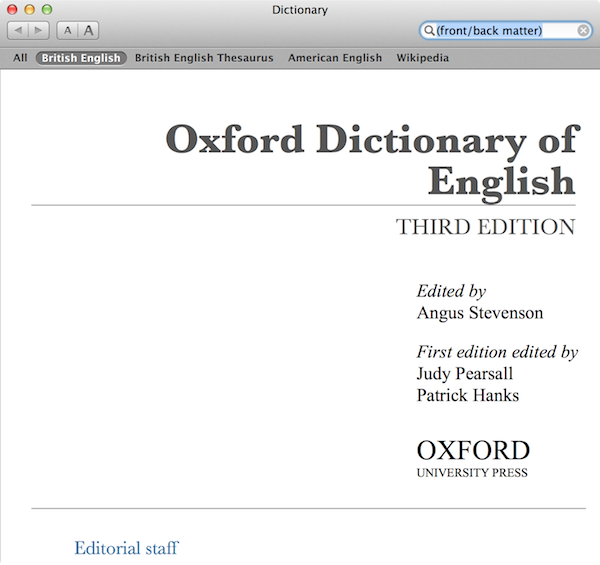Open the Editorial staff link

(x=126, y=548)
